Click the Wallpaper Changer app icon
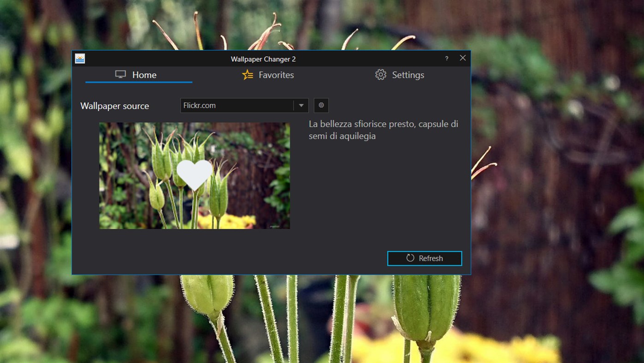Screen dimensions: 644x363 click(x=79, y=58)
